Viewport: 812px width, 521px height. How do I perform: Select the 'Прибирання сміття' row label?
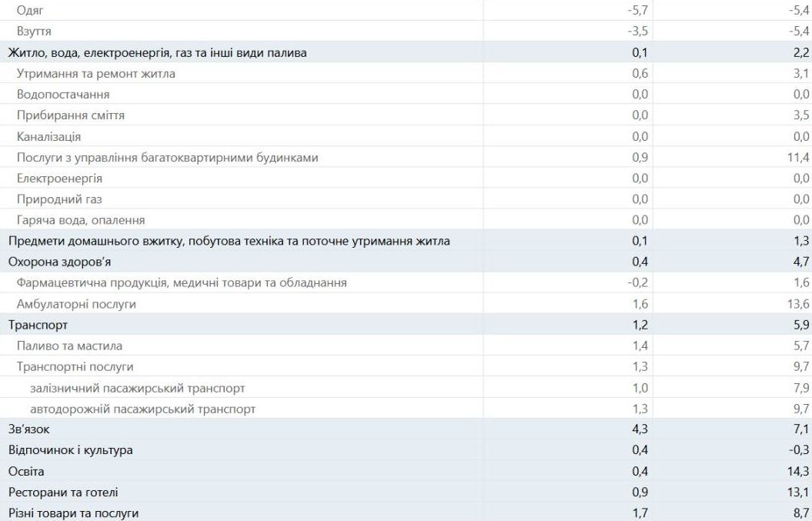pyautogui.click(x=71, y=115)
